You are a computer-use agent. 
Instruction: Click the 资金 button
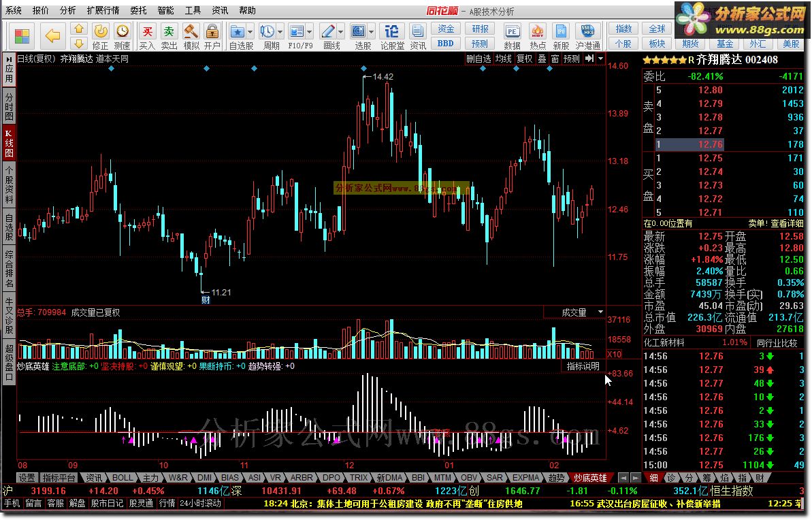coord(446,29)
